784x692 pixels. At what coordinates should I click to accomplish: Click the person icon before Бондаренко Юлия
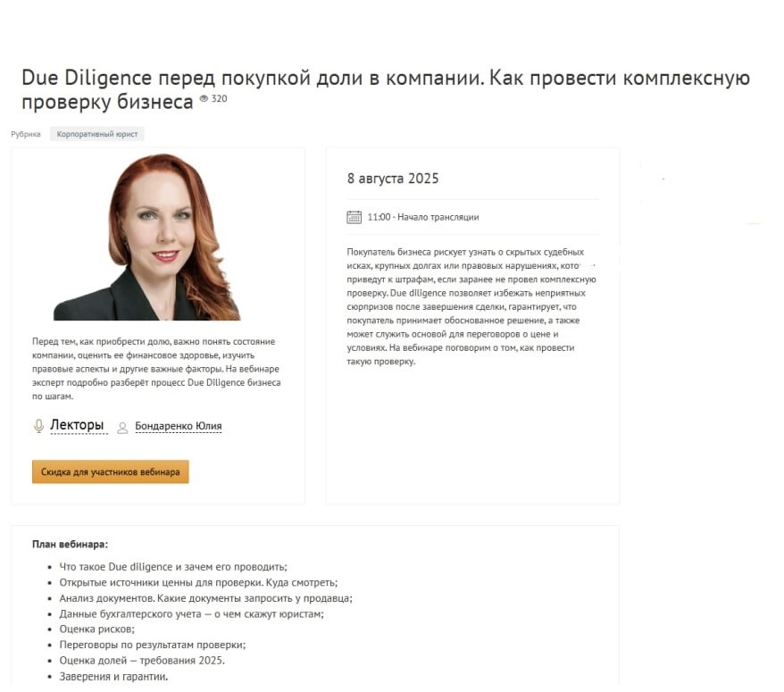coord(122,428)
